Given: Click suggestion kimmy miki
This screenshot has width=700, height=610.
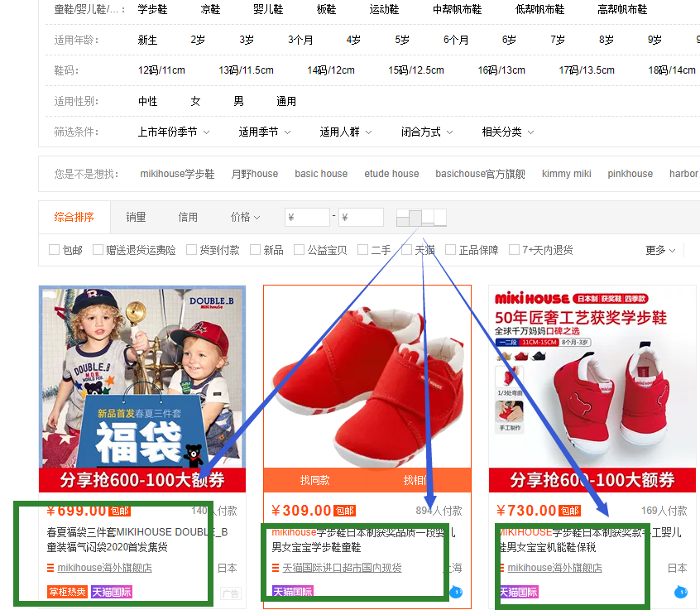Looking at the screenshot, I should pyautogui.click(x=566, y=174).
